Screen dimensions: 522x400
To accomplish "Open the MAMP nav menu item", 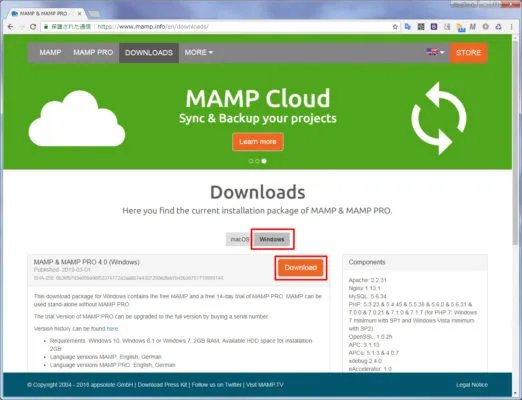I will click(x=50, y=53).
